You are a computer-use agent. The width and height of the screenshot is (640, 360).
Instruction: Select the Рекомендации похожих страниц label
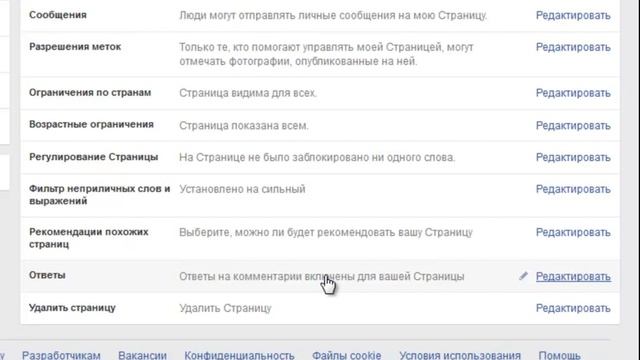tap(89, 238)
